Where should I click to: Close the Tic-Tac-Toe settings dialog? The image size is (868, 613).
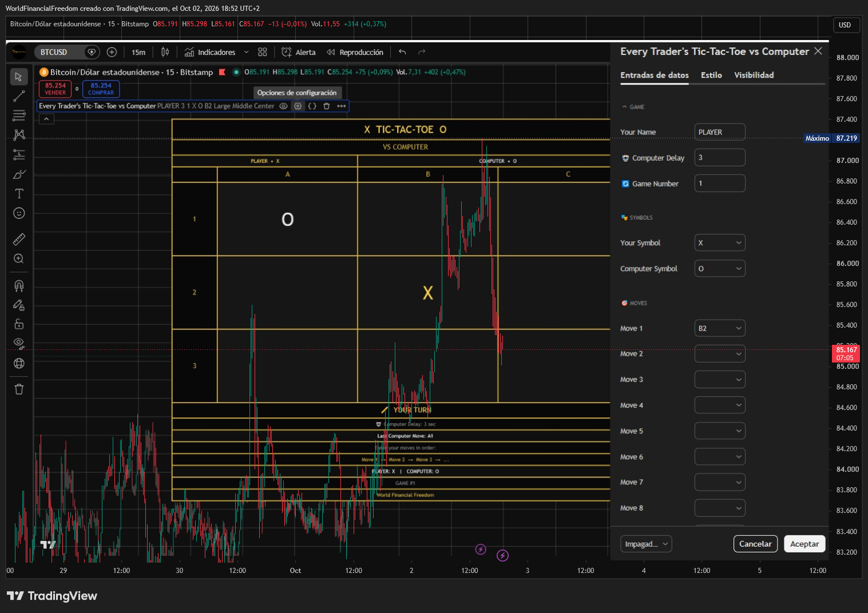(818, 51)
